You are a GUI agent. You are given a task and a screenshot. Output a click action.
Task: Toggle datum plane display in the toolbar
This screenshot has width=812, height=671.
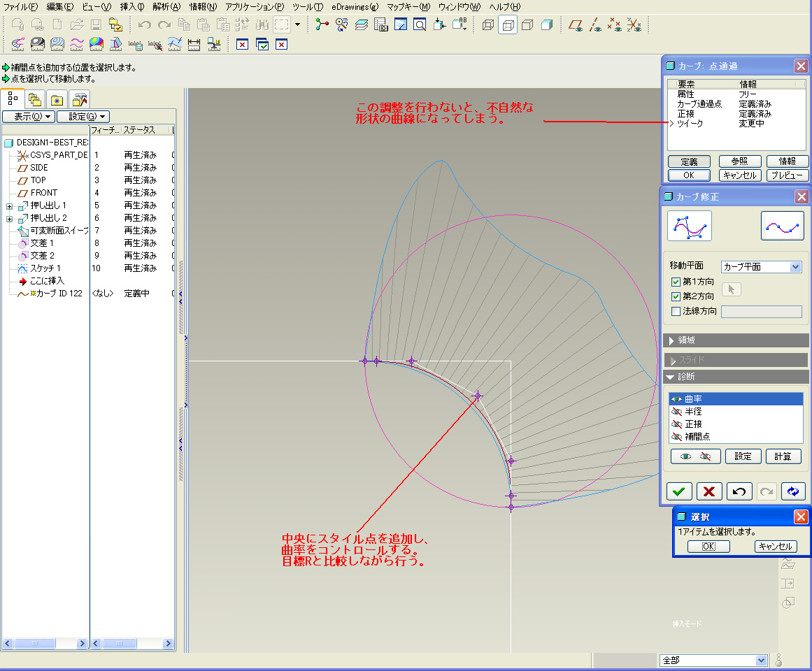click(576, 25)
